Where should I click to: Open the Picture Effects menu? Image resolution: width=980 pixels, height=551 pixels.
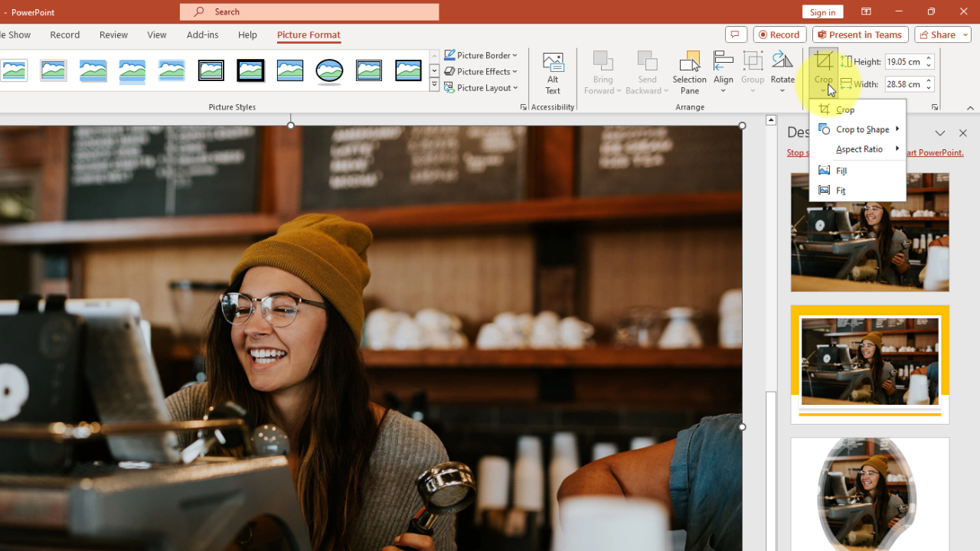click(x=482, y=71)
